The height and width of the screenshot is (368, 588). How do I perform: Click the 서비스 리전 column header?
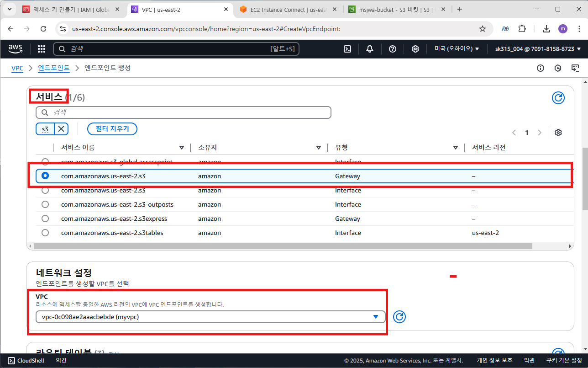pyautogui.click(x=488, y=148)
